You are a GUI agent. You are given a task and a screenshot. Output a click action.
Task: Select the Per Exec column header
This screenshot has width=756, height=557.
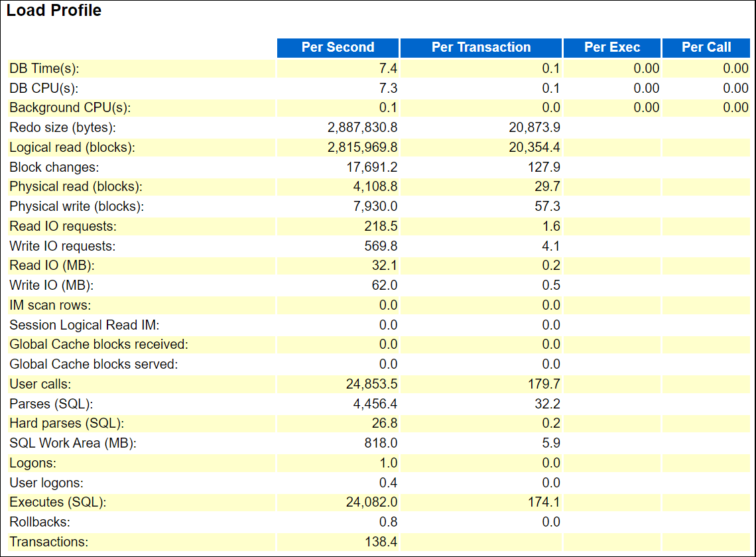[x=611, y=47]
